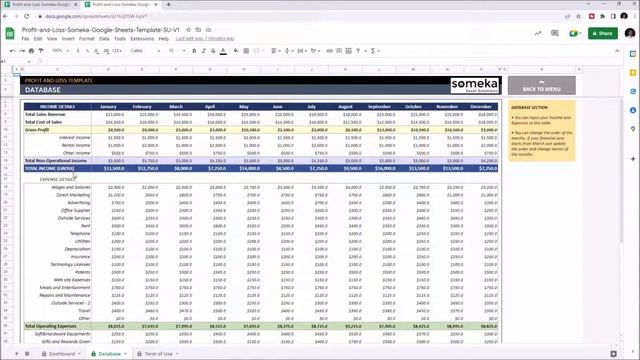
Task: Collapse the toolbar with hide-menus arrow
Action: (x=617, y=51)
